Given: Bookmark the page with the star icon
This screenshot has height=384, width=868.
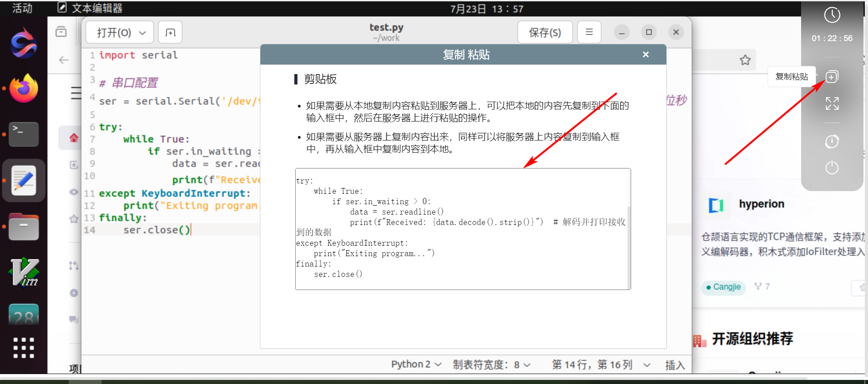Looking at the screenshot, I should [745, 60].
